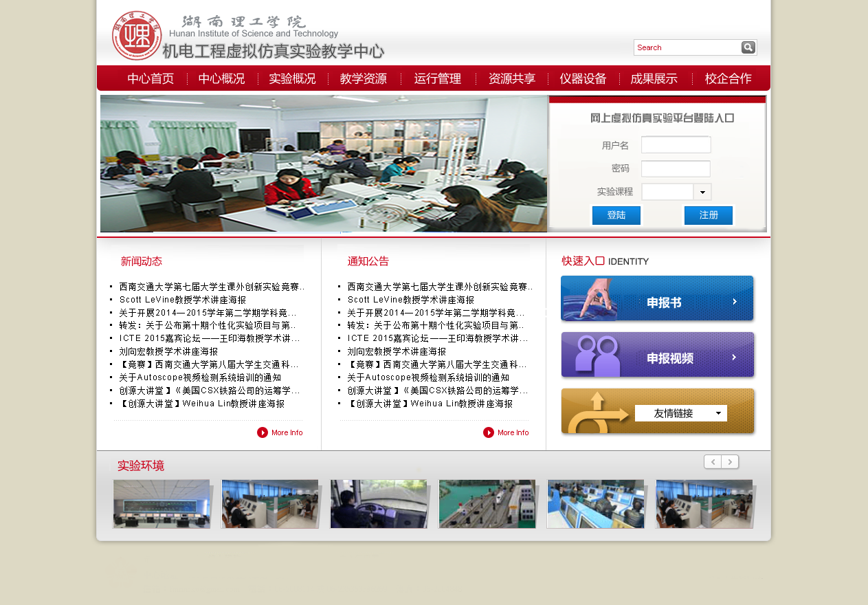This screenshot has height=605, width=868.
Task: Click More Info arrow under 新闻动态
Action: (x=263, y=432)
